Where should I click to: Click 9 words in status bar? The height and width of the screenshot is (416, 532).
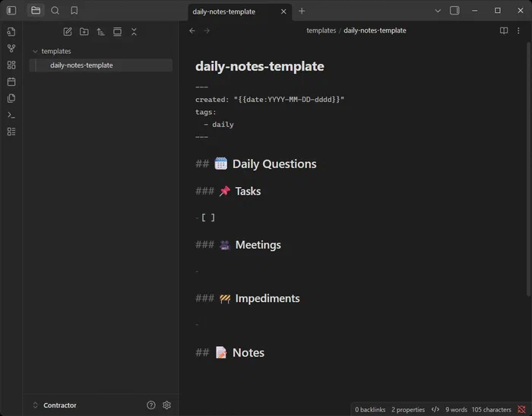456,410
